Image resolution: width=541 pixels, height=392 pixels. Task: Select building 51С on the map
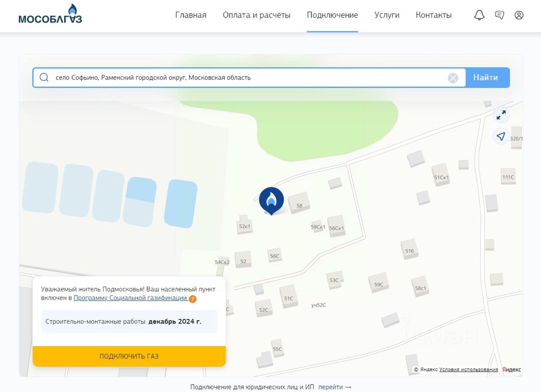289,297
